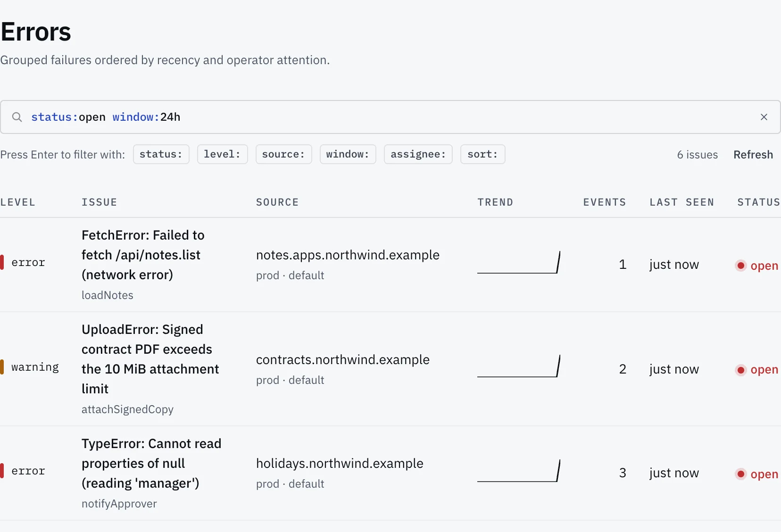Open the FetchError notes.list issue
The width and height of the screenshot is (781, 532).
pyautogui.click(x=143, y=255)
